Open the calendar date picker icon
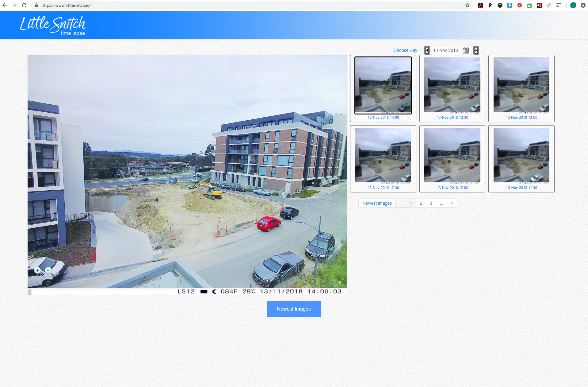Viewport: 588px width, 387px height. pos(465,50)
